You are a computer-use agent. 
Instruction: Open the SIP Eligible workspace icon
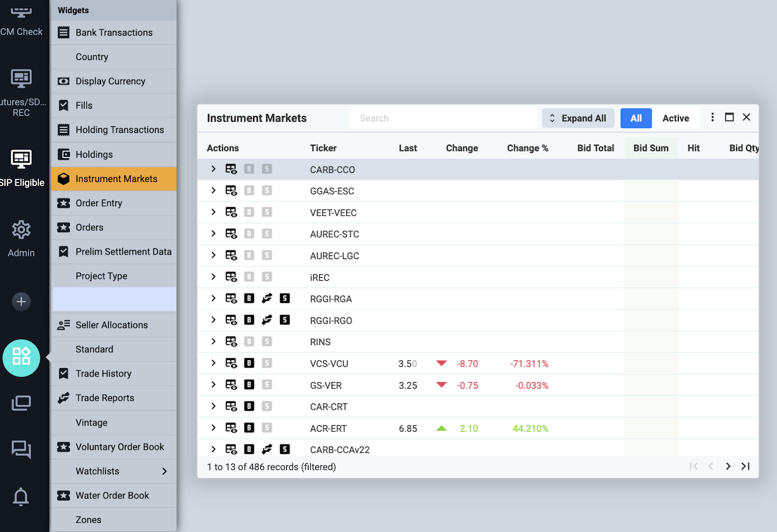(21, 159)
